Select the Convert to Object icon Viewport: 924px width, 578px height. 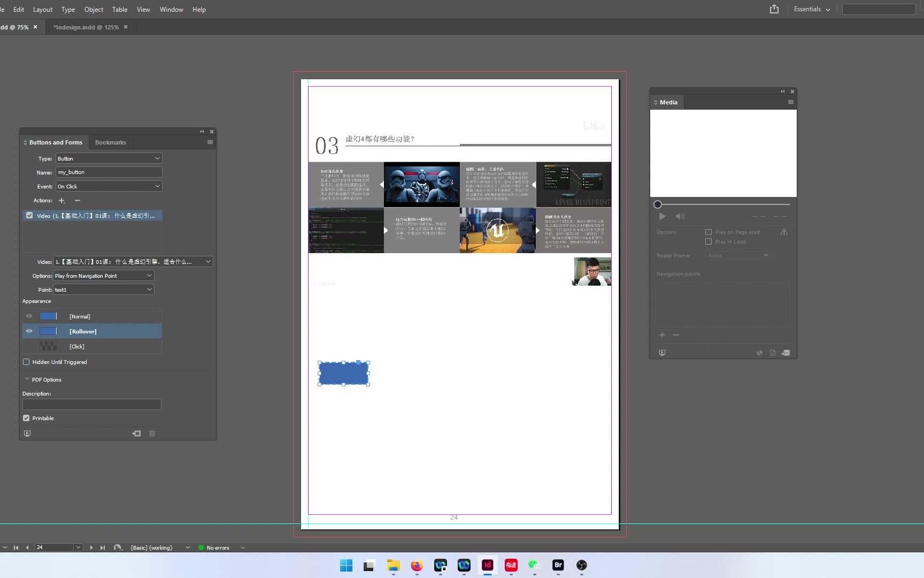(136, 433)
